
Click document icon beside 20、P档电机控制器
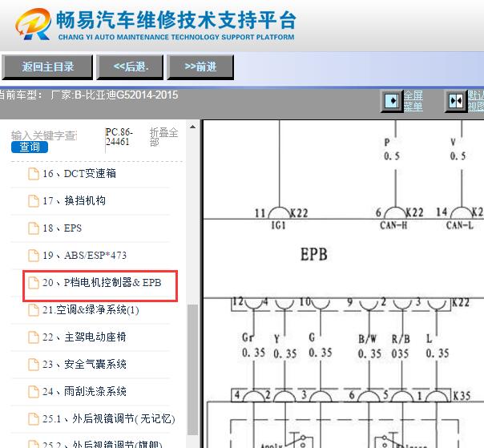click(x=34, y=283)
